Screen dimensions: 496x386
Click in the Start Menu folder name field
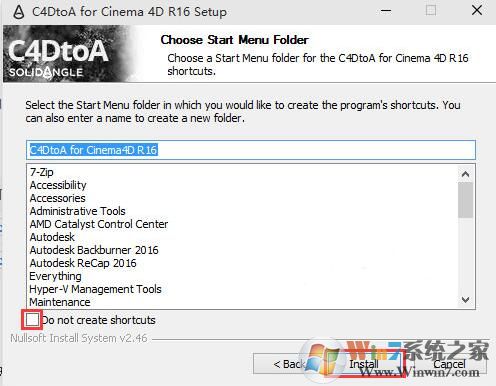coord(251,150)
